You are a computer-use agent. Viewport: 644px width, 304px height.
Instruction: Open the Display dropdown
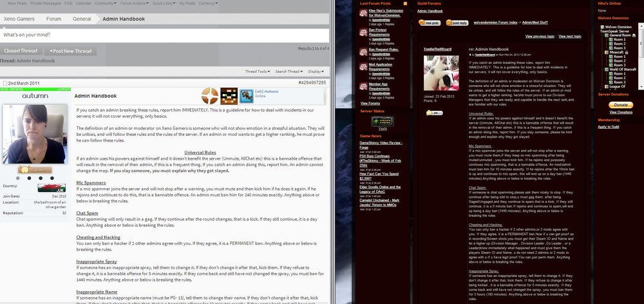click(x=316, y=71)
